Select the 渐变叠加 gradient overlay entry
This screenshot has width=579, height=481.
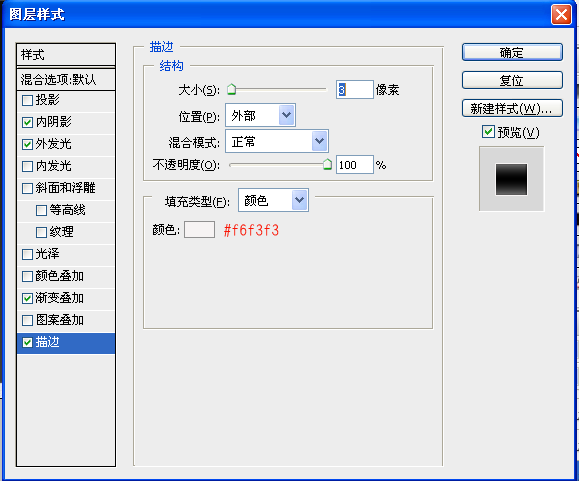[66, 299]
